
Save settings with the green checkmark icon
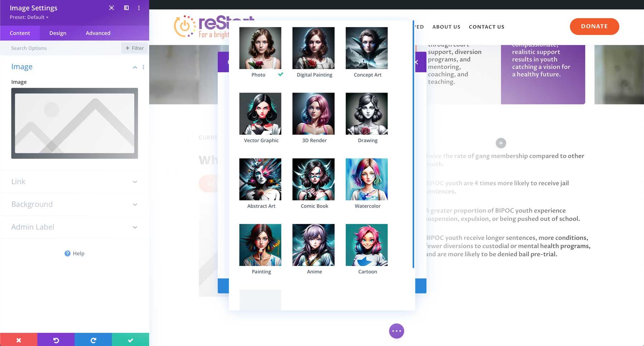coord(131,340)
